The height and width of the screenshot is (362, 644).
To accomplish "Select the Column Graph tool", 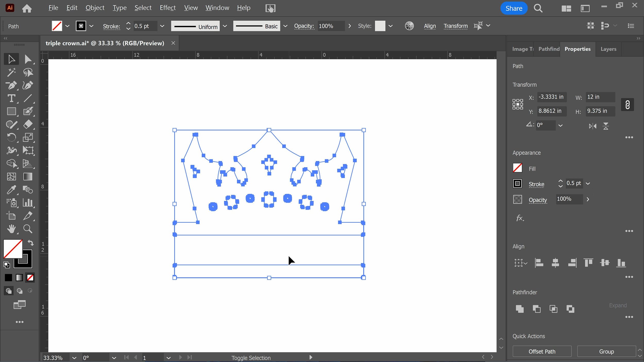I will coord(28,203).
